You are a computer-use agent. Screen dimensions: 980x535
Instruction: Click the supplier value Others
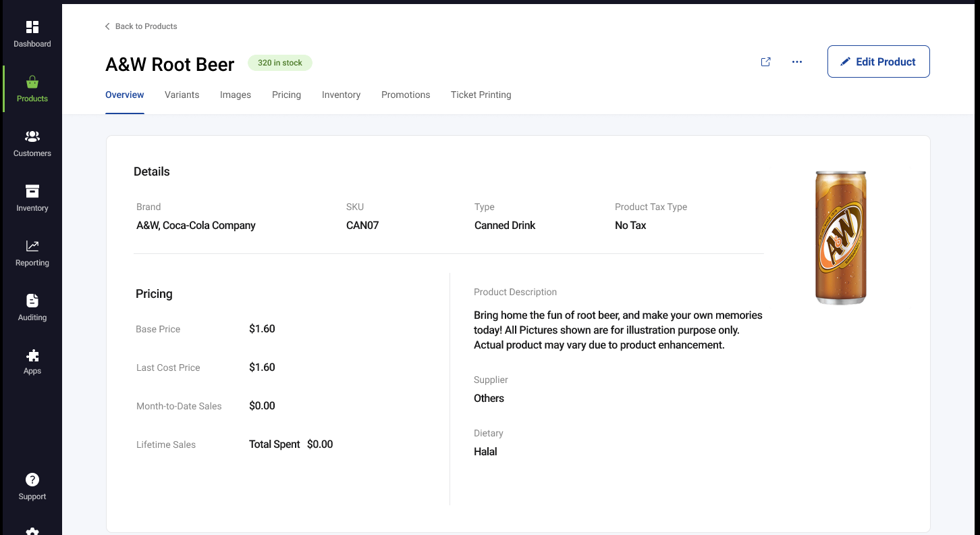coord(489,399)
